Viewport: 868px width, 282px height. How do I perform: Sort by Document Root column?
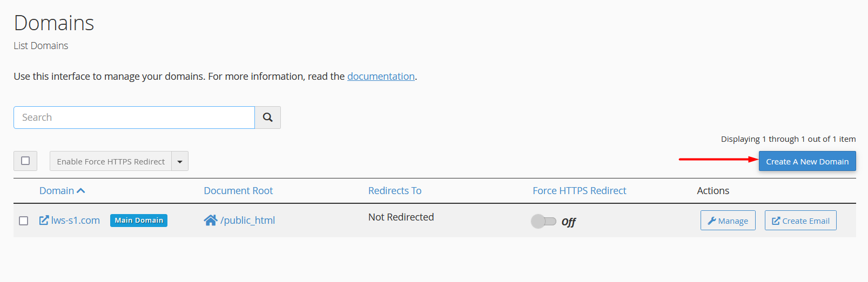pyautogui.click(x=238, y=191)
